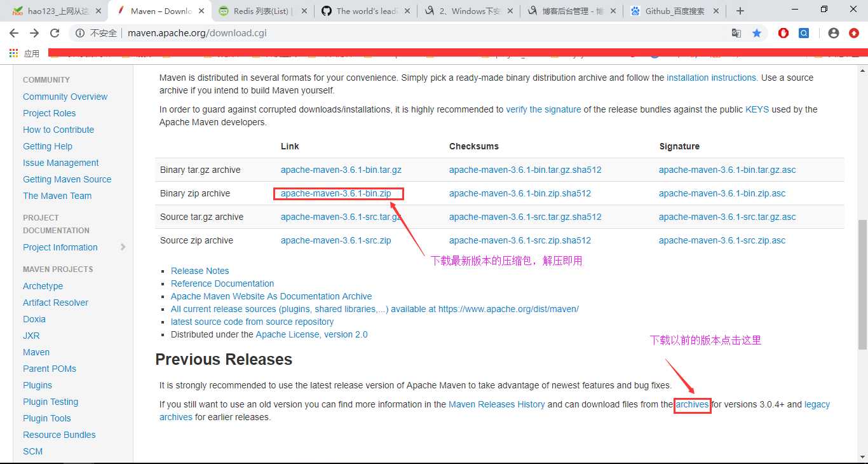
Task: Switch to the 博客后台管理 tab
Action: coord(570,11)
